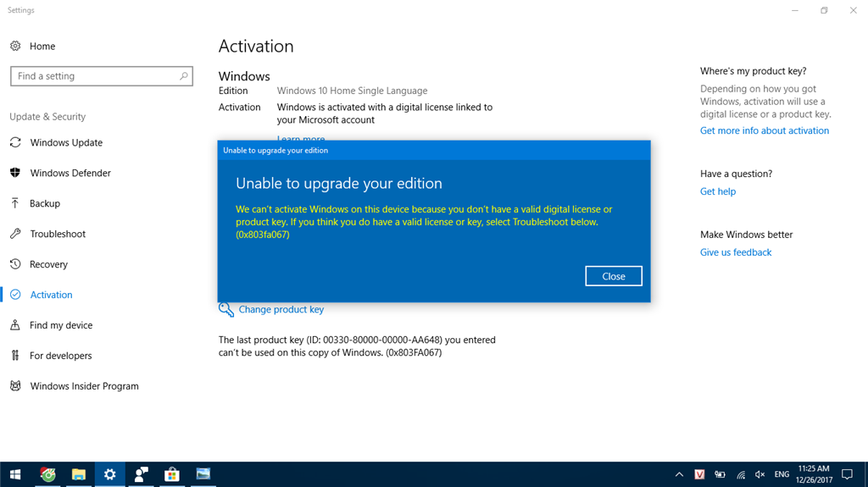Close the Settings window

click(x=854, y=10)
